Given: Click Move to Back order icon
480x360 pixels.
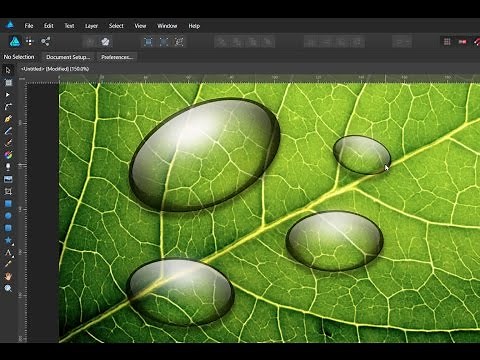Looking at the screenshot, I should click(221, 42).
